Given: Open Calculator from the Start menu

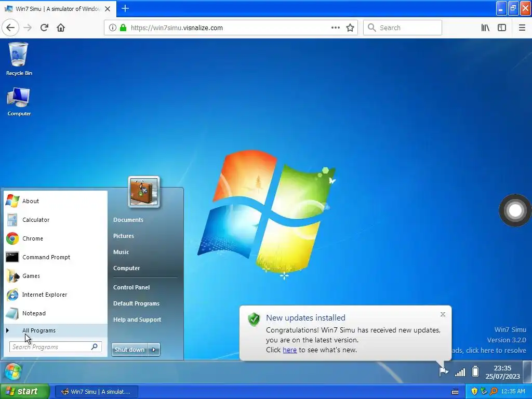Looking at the screenshot, I should coord(56,220).
